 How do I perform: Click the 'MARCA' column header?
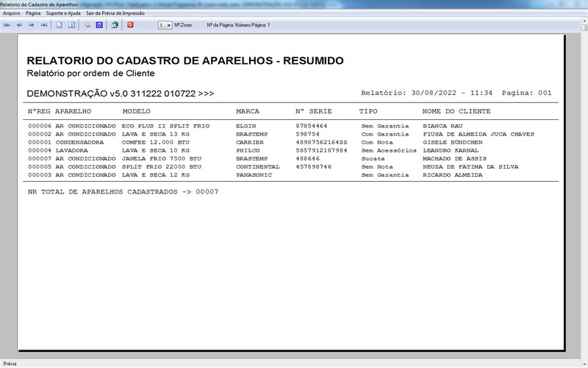248,112
